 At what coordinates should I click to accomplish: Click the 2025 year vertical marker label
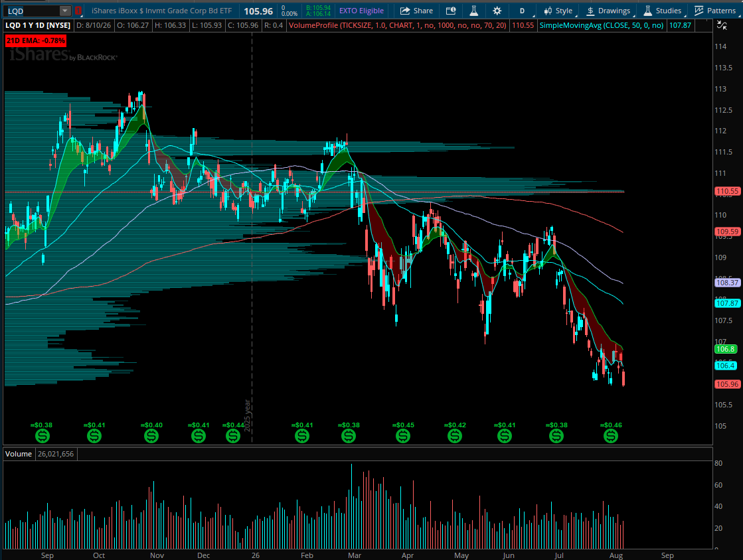click(x=247, y=415)
